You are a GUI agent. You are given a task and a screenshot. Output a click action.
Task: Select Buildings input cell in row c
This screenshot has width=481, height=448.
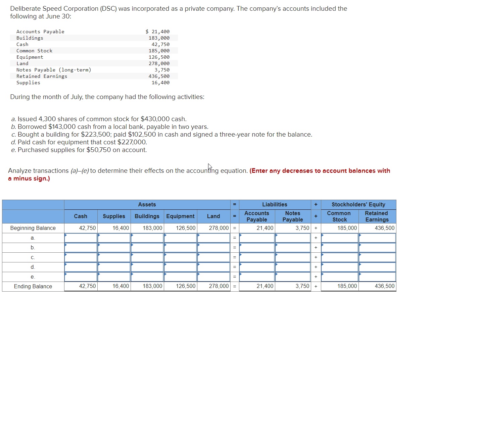[147, 257]
